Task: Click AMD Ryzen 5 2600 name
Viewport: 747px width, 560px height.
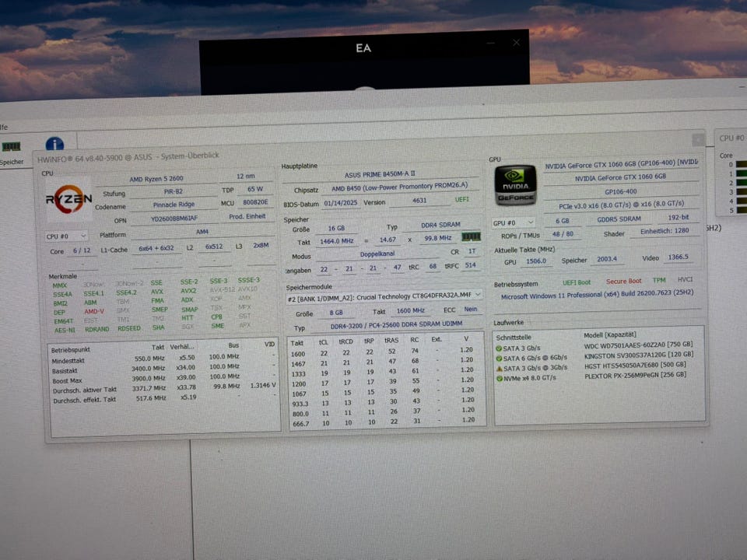Action: [156, 179]
